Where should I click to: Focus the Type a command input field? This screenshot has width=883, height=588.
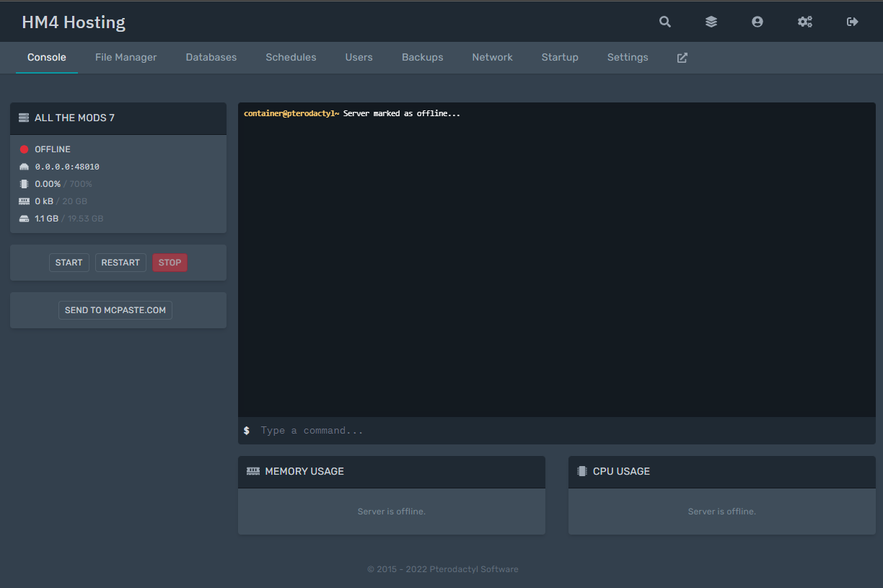[563, 431]
